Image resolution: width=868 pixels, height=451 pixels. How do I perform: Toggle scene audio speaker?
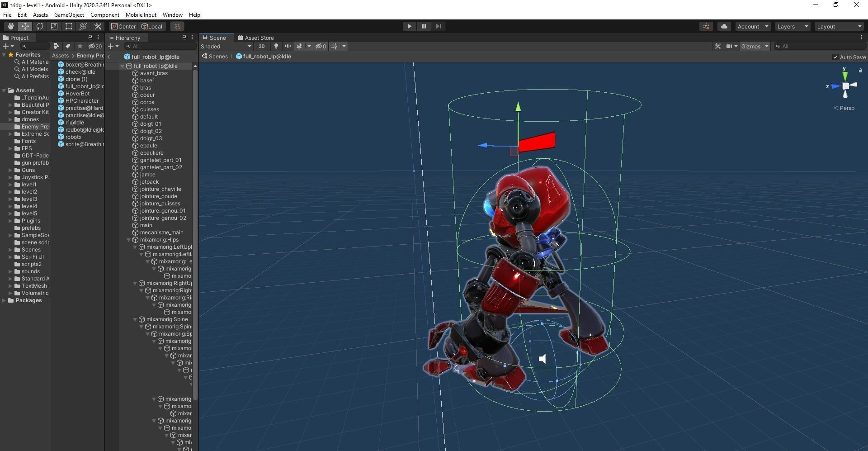(x=288, y=46)
